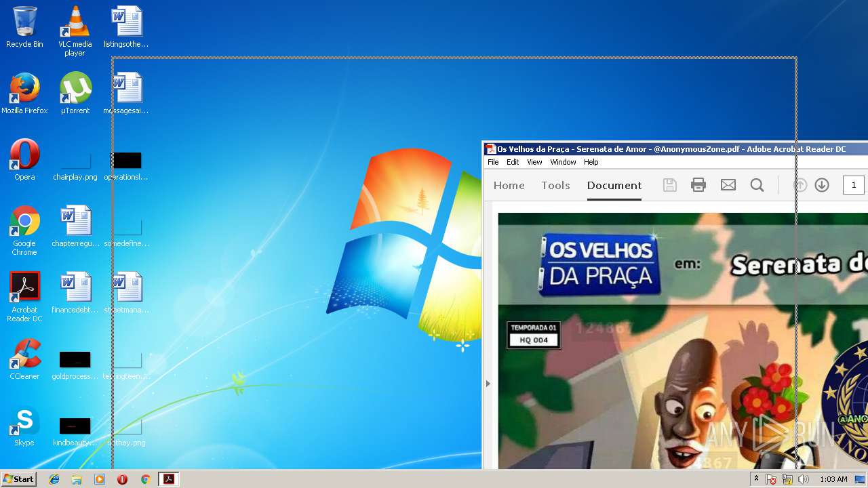Open Action Center flag icon in tray
The image size is (868, 488).
pyautogui.click(x=771, y=479)
